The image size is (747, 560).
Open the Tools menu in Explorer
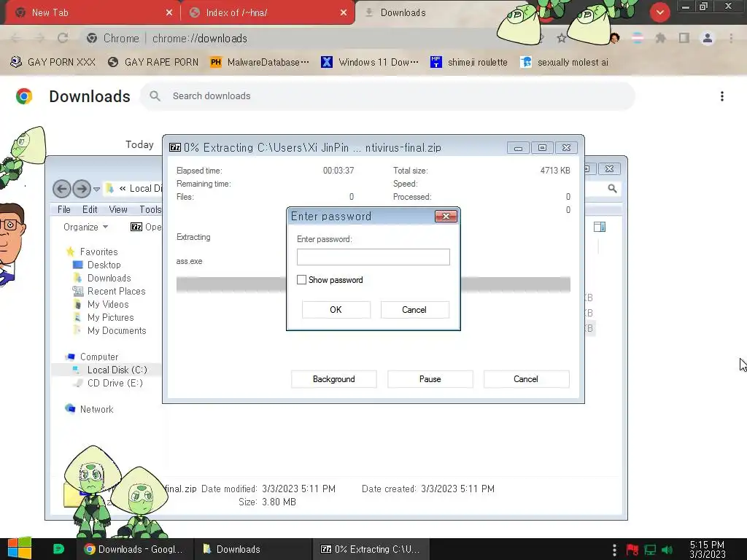point(150,209)
